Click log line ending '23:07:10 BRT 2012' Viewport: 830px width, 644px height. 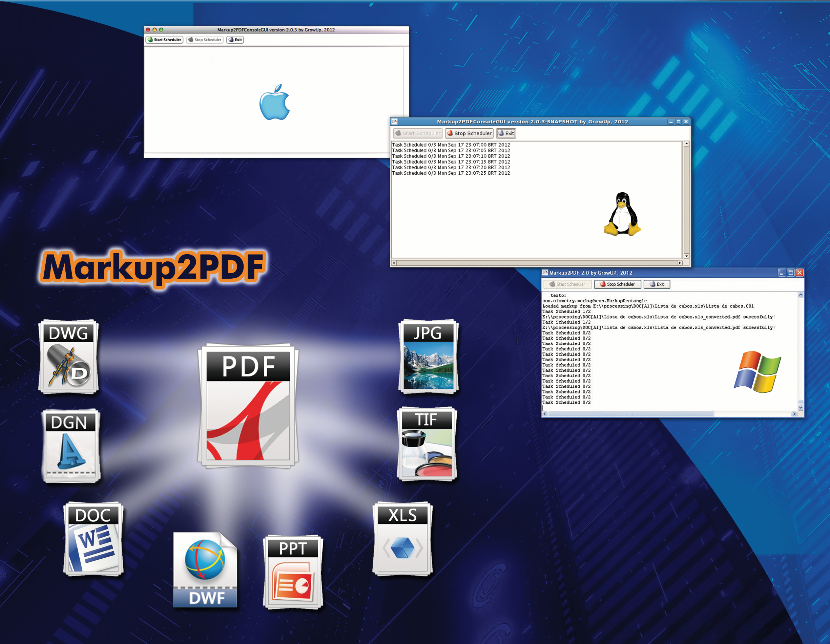point(451,156)
